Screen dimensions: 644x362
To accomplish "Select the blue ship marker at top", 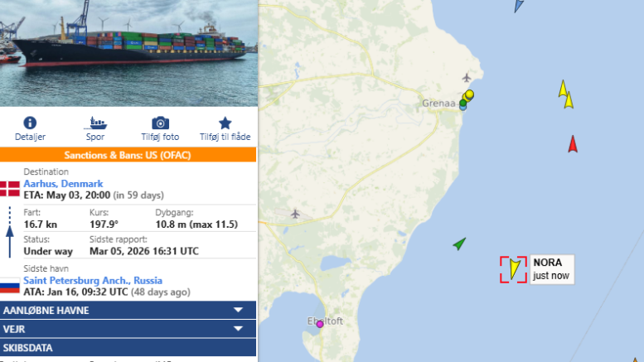I will 518,6.
